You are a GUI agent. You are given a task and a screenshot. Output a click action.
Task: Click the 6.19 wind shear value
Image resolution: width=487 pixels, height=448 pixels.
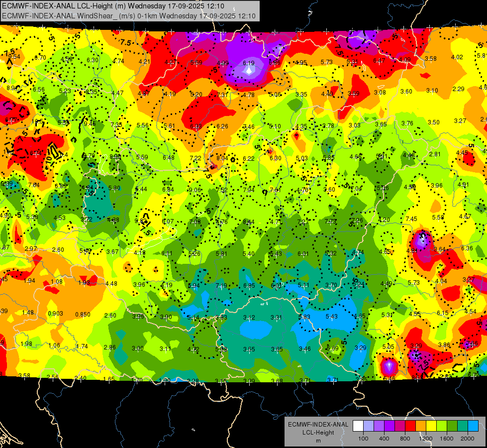pos(249,63)
